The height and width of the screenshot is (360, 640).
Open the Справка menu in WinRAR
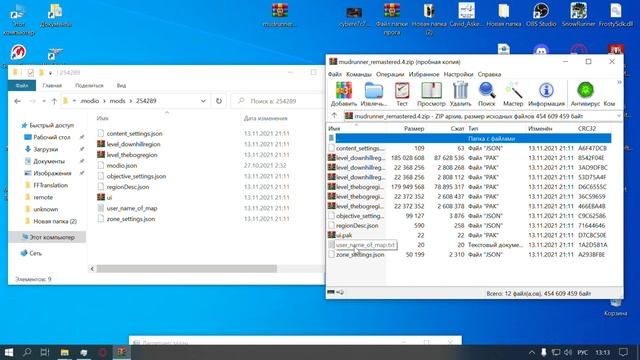489,74
